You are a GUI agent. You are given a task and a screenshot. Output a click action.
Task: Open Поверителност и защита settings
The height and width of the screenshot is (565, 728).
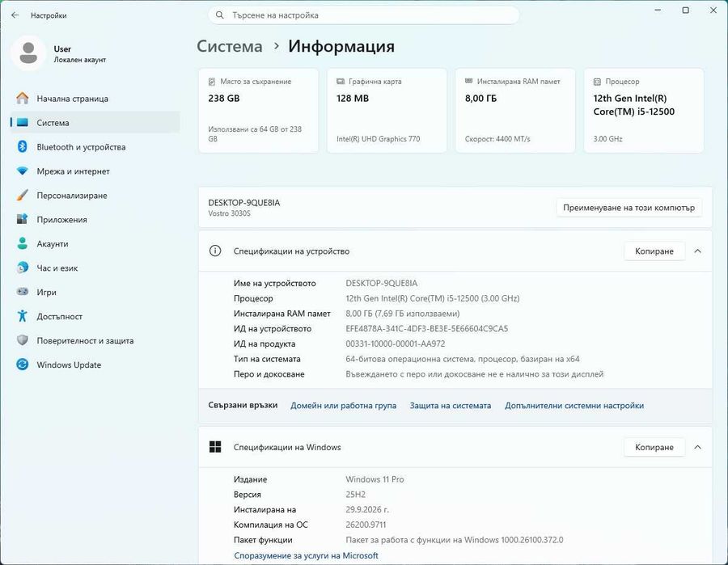(x=95, y=340)
